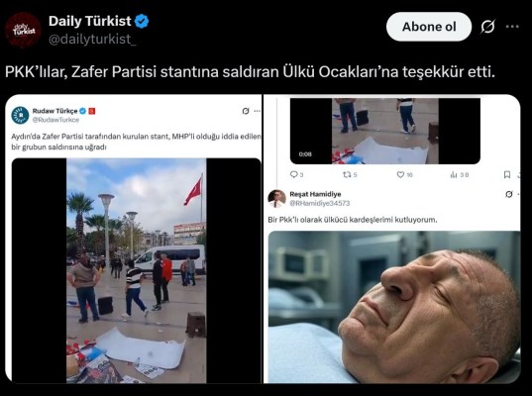Open the three-dot more options menu
Screen dimensions: 532x396
[x=512, y=27]
